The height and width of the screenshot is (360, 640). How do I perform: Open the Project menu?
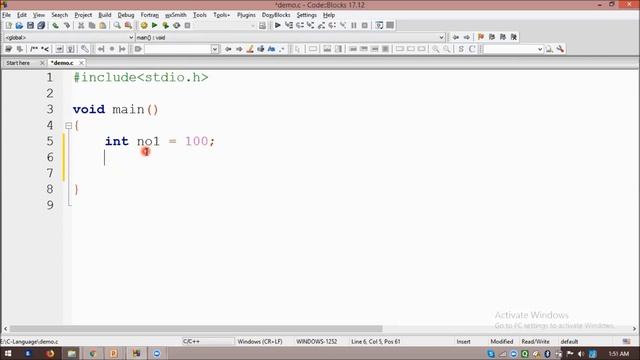pos(83,15)
